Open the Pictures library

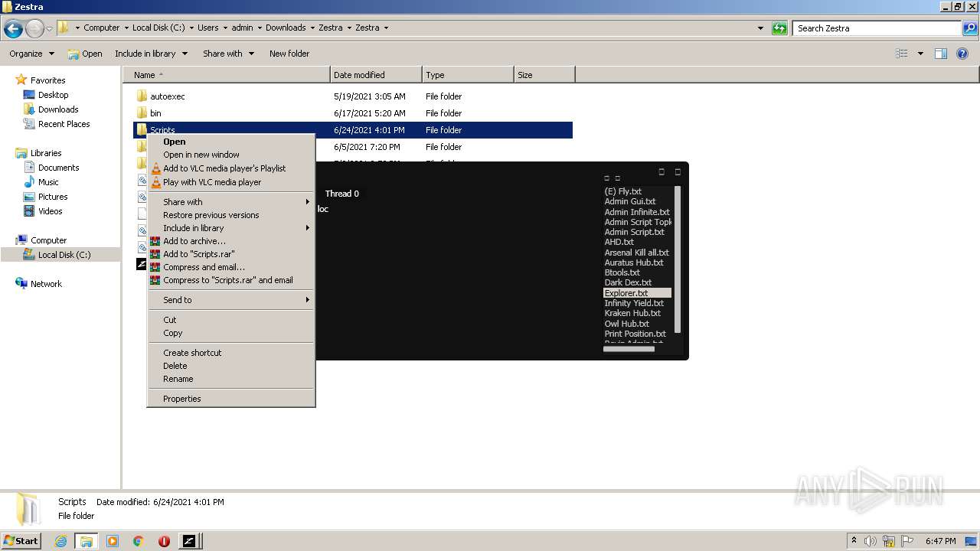53,197
